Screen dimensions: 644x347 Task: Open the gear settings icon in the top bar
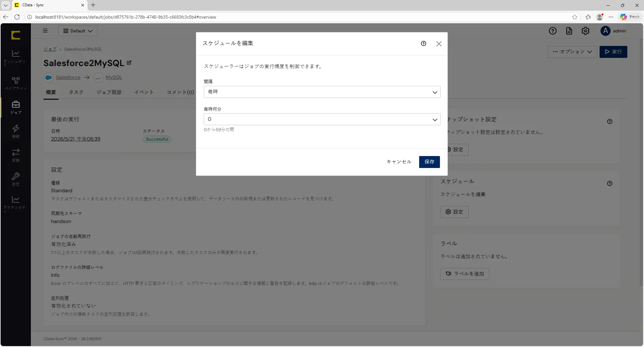pos(585,31)
